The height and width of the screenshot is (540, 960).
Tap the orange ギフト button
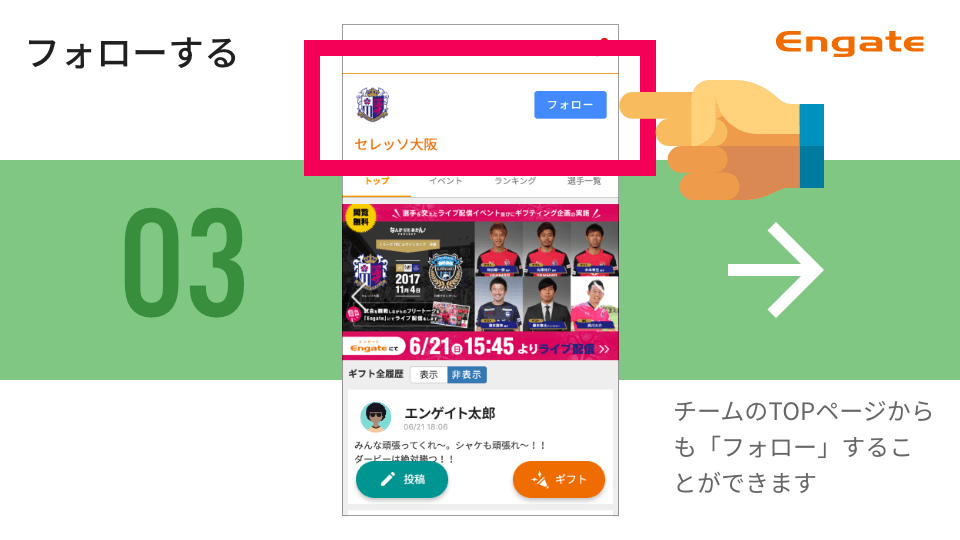(559, 479)
